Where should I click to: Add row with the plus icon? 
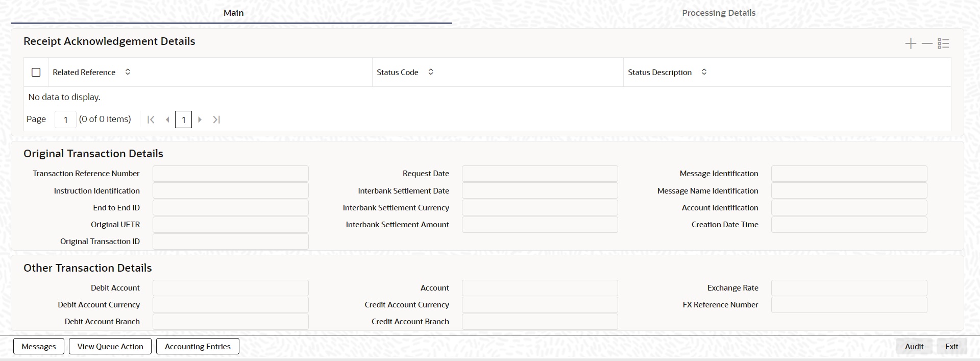click(x=911, y=43)
